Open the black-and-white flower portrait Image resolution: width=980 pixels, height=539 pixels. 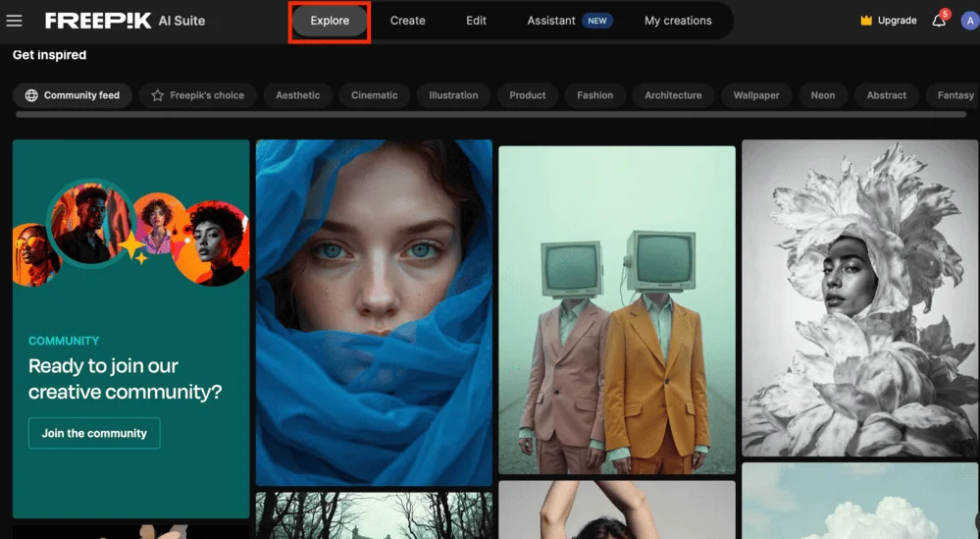coord(859,297)
